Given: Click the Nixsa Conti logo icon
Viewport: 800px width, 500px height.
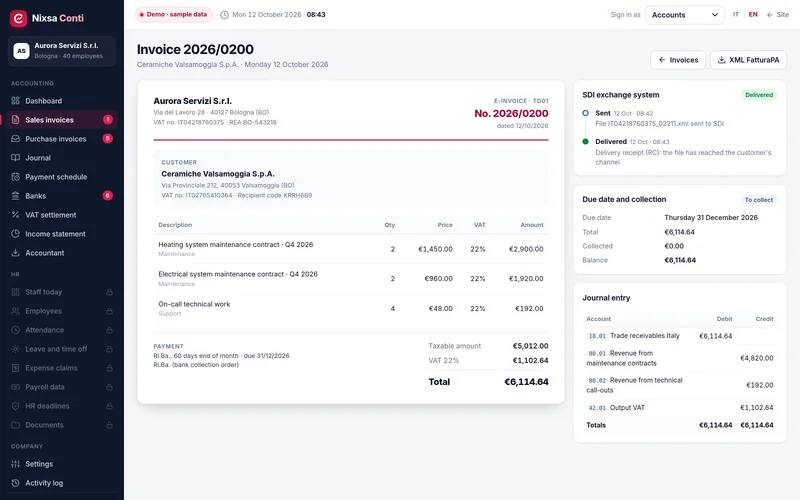Looking at the screenshot, I should [x=18, y=18].
